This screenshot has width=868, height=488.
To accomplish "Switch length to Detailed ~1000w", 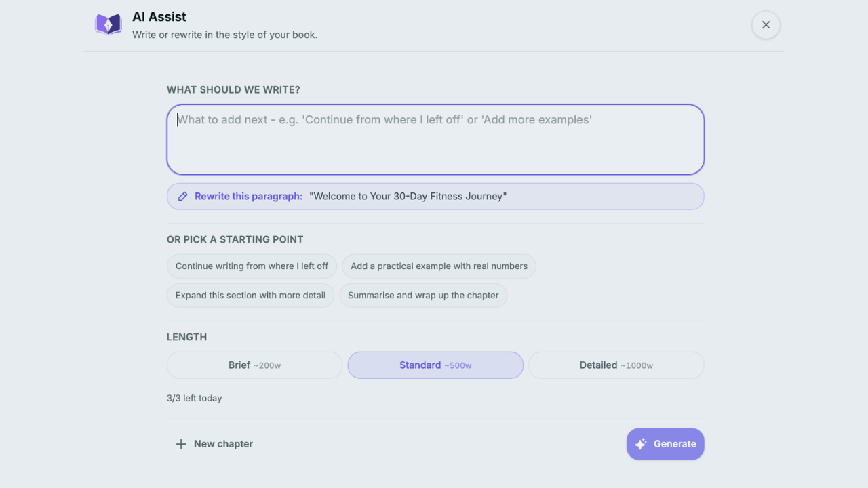I will [616, 365].
